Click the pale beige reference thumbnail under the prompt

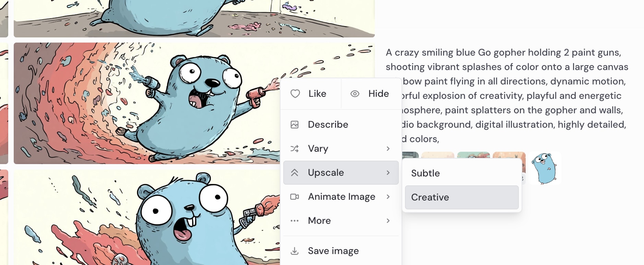click(438, 155)
